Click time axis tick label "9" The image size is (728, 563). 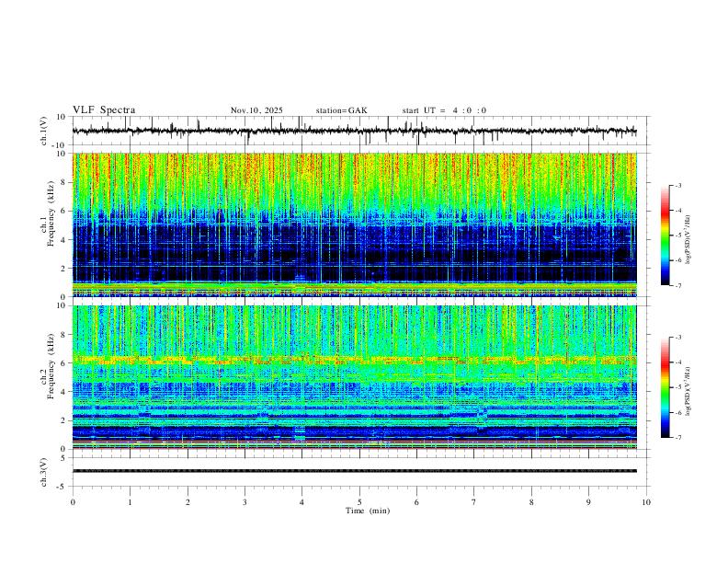click(588, 502)
